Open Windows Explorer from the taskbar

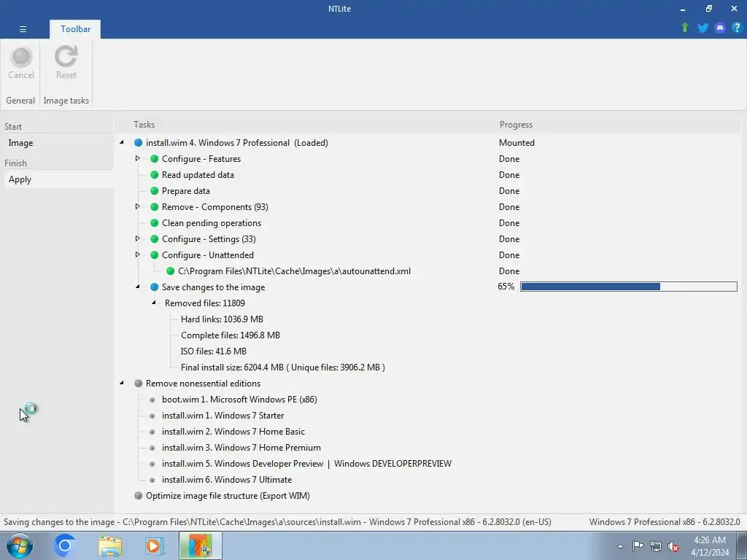pos(111,546)
